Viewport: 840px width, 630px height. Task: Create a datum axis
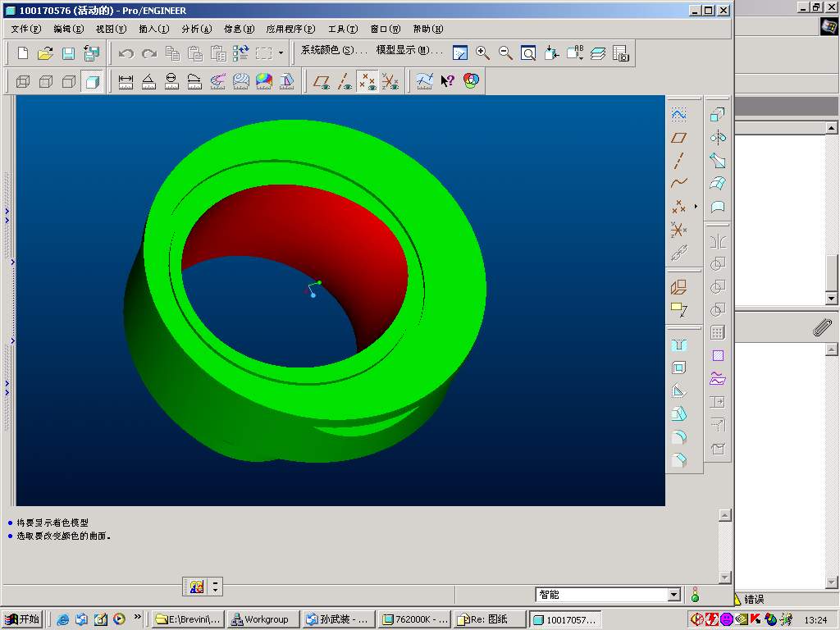pyautogui.click(x=678, y=161)
